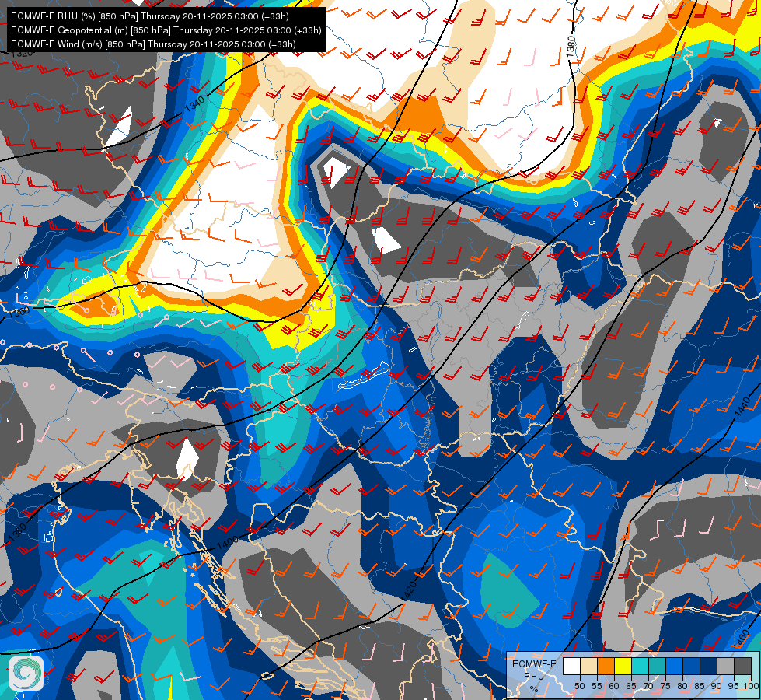Click the 1320 contour label under title
The image size is (761, 700).
22,53
